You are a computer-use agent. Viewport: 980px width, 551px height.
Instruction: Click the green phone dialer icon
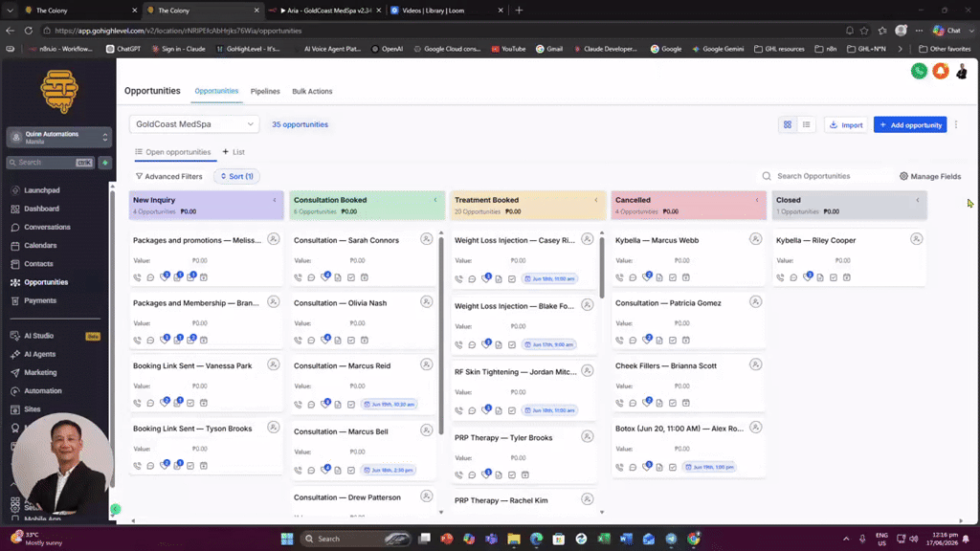click(x=919, y=71)
